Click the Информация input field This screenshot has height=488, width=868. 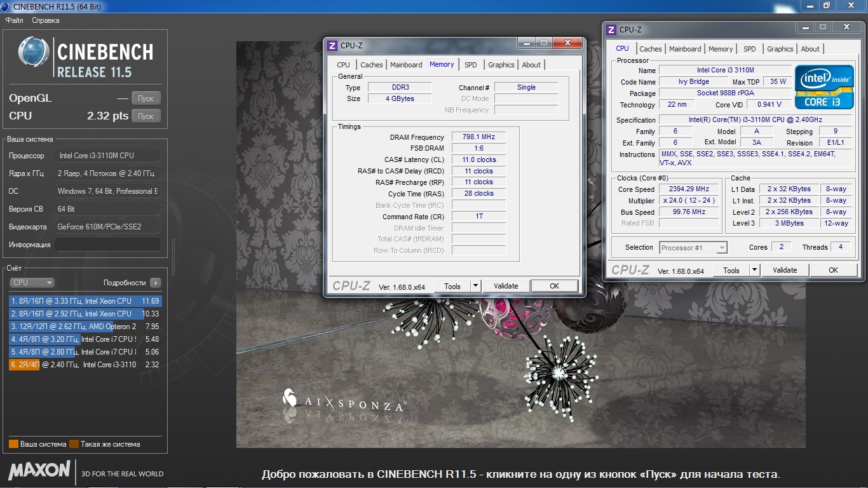pyautogui.click(x=107, y=245)
